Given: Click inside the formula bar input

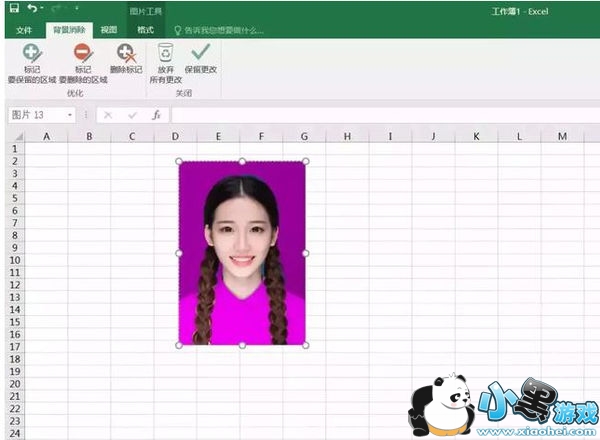Looking at the screenshot, I should pos(380,115).
